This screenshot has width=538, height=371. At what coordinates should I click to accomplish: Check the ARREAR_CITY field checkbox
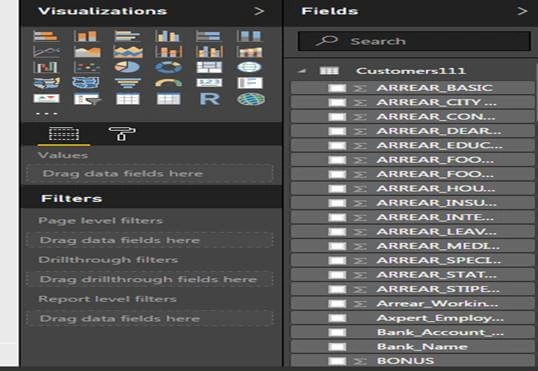(x=337, y=103)
